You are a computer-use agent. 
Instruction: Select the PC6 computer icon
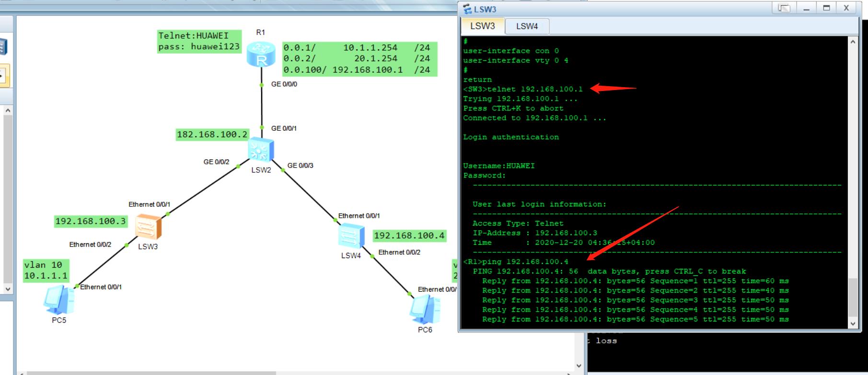coord(425,309)
